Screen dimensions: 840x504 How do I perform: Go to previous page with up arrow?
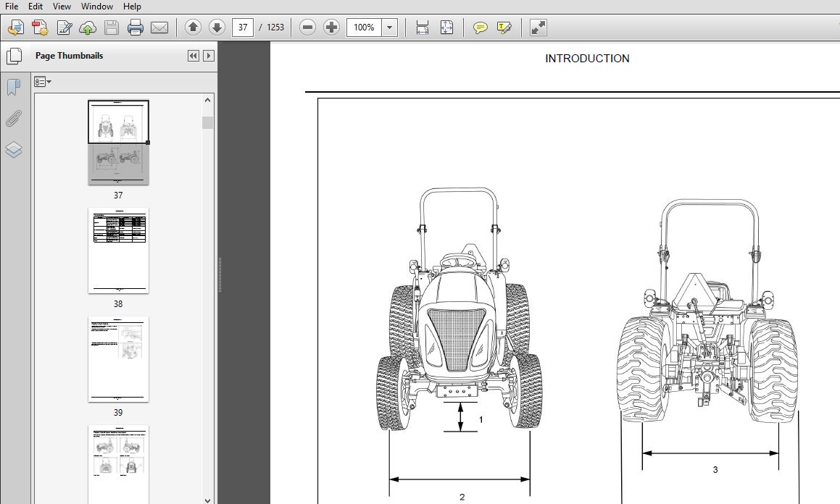pos(193,28)
